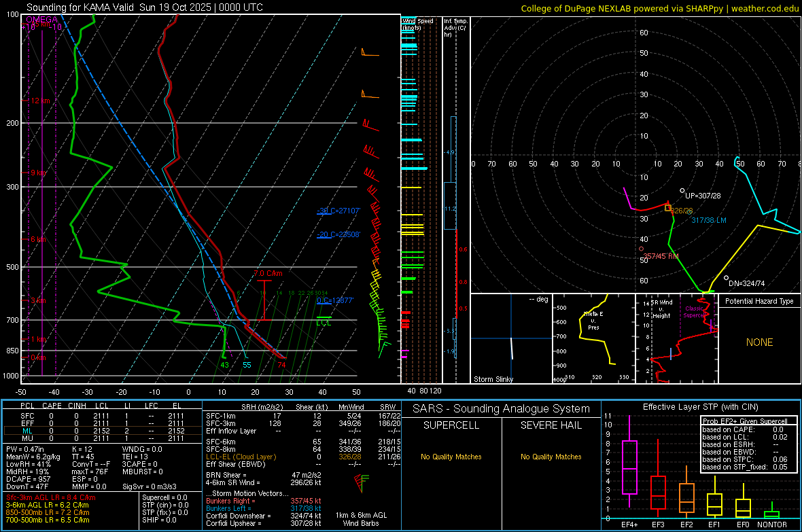
Task: Click the 'BRN Shear' row
Action: [264, 475]
